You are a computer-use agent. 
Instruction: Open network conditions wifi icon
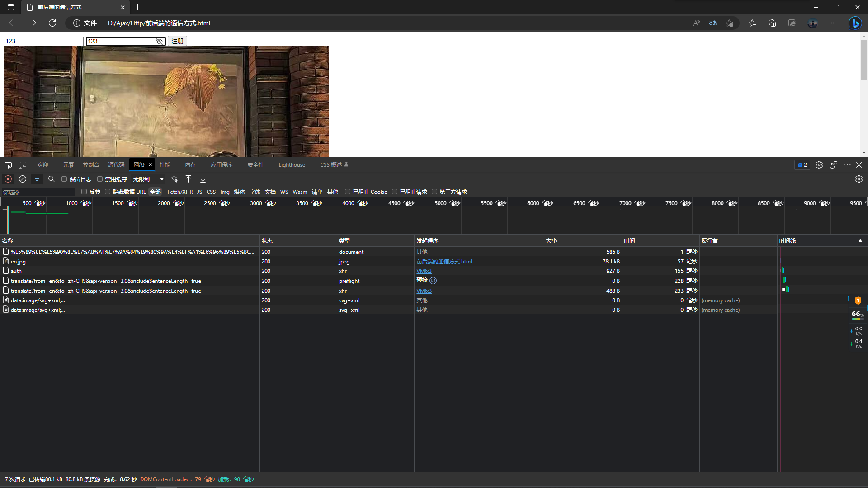click(x=174, y=179)
